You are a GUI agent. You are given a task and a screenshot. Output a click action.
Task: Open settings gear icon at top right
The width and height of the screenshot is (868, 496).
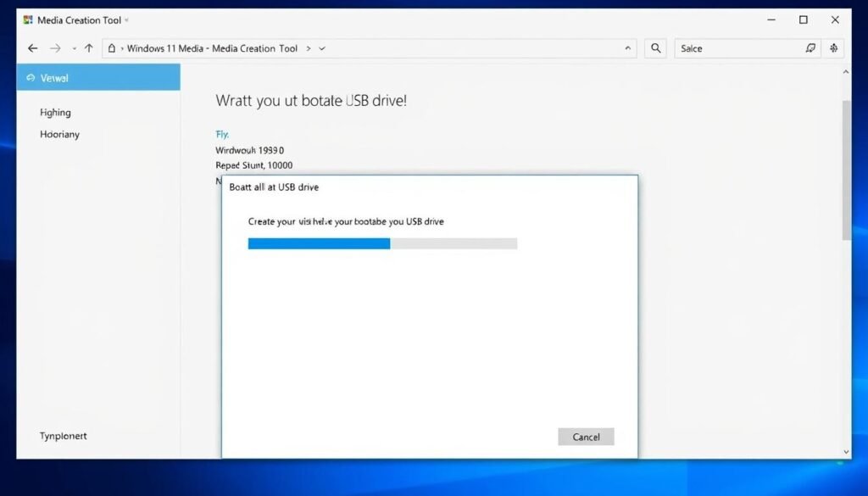[834, 48]
